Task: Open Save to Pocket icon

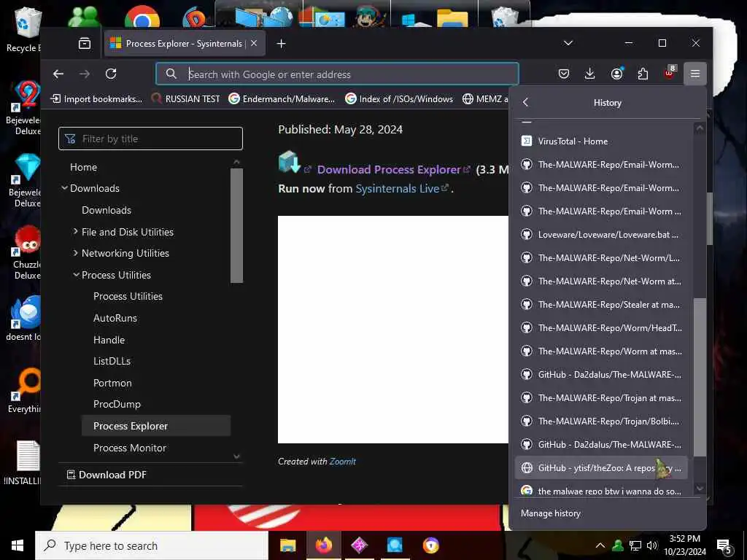Action: click(x=564, y=74)
